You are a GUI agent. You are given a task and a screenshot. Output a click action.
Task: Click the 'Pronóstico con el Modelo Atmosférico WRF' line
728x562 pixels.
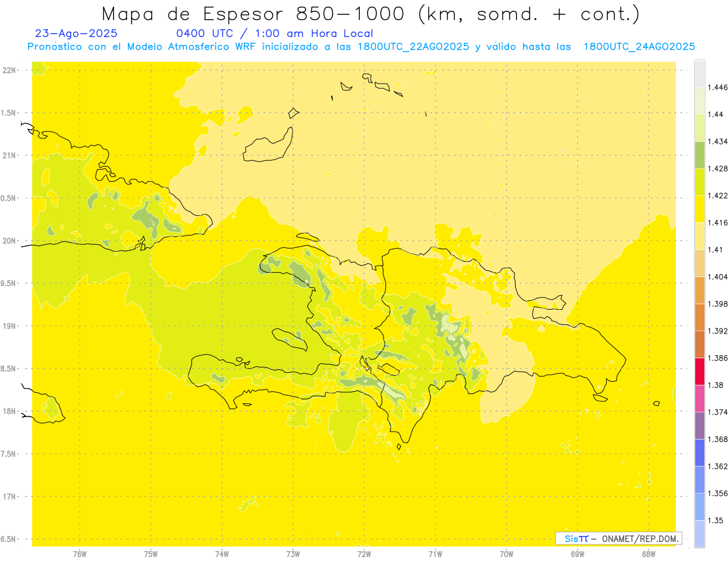coord(361,47)
